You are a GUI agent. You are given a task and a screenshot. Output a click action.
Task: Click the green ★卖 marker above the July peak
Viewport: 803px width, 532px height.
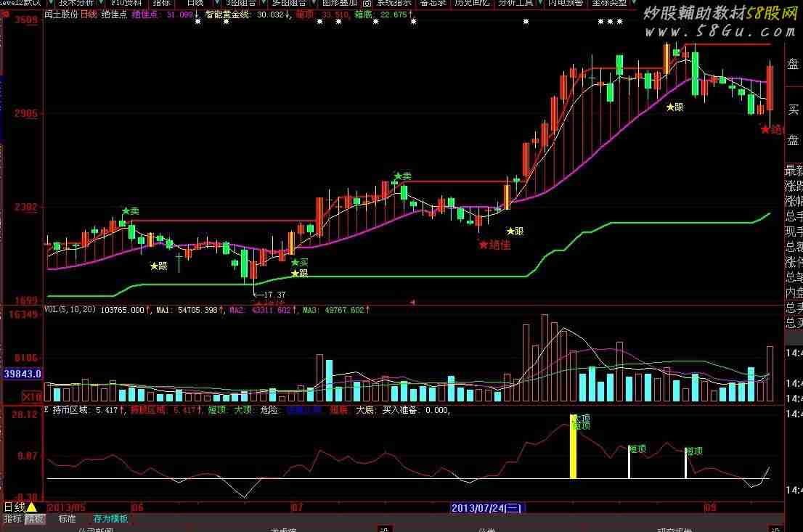tap(402, 176)
